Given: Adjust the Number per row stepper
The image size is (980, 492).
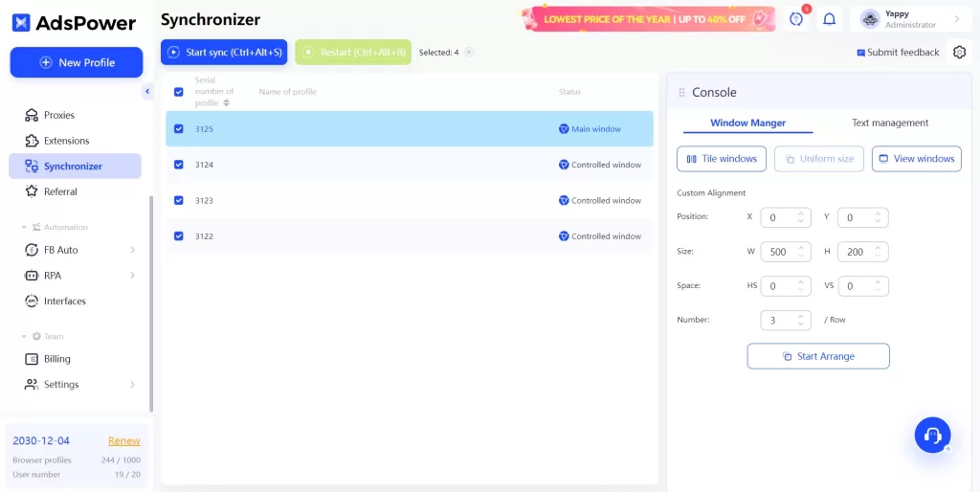Looking at the screenshot, I should tap(801, 320).
